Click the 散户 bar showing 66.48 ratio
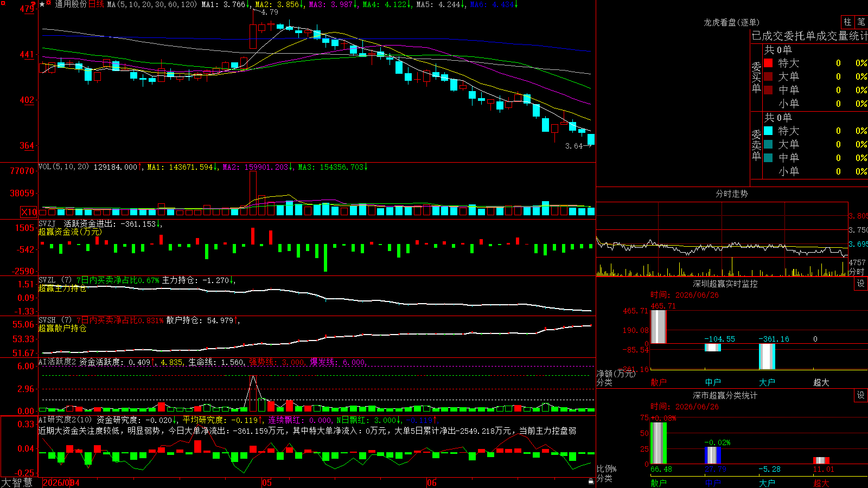 click(659, 443)
